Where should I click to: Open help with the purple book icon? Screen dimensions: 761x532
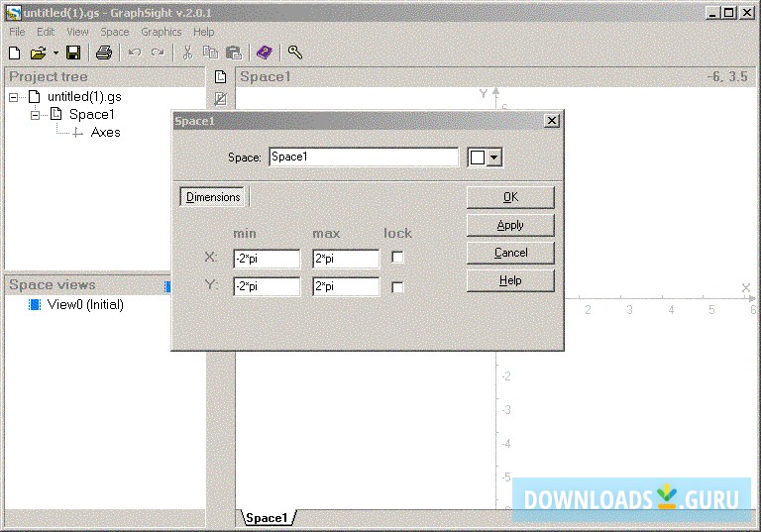click(265, 53)
